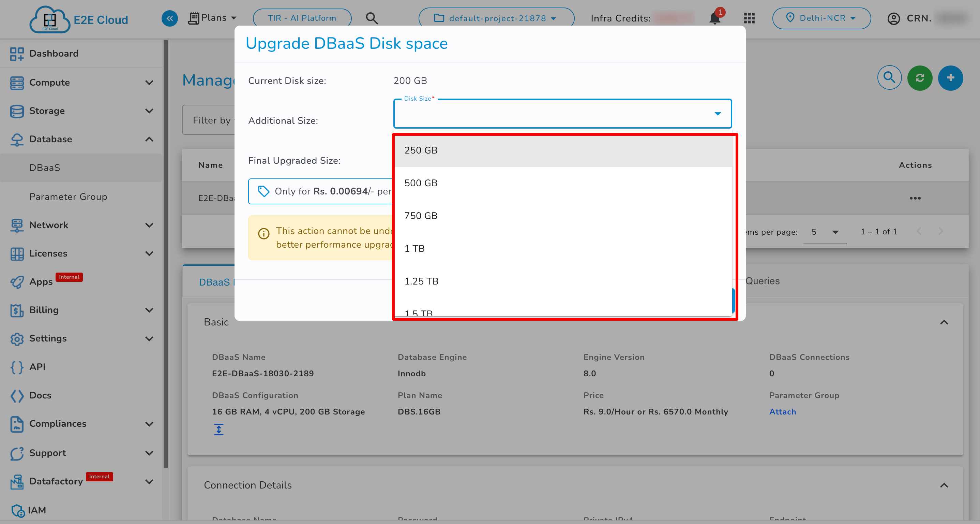Click the DBS.16GB plan name value
Viewport: 980px width, 524px height.
(x=419, y=412)
